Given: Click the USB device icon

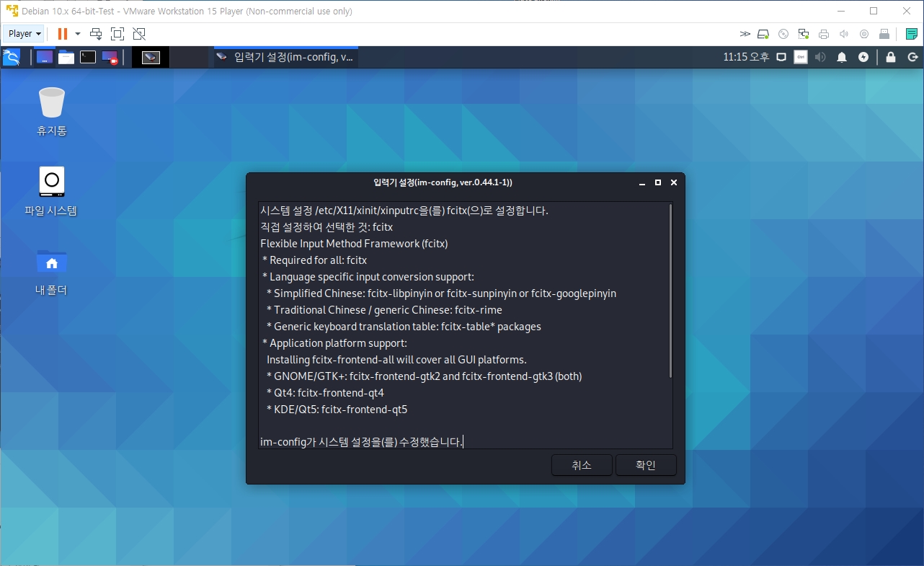Looking at the screenshot, I should point(884,34).
